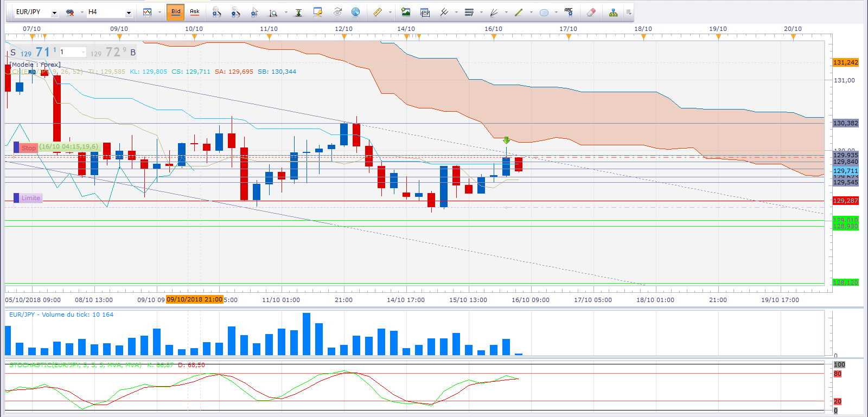The image size is (868, 417).
Task: Click the highlighted 09/10/2018 21:00 time label
Action: coord(195,299)
